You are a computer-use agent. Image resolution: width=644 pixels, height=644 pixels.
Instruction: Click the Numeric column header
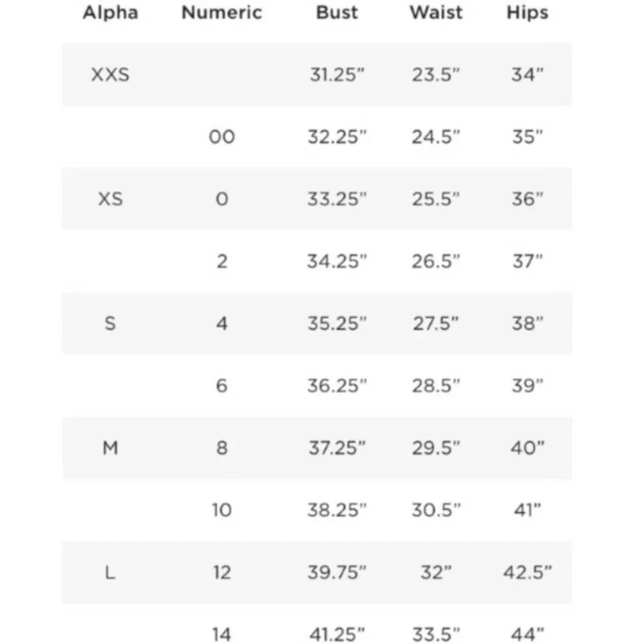(222, 13)
